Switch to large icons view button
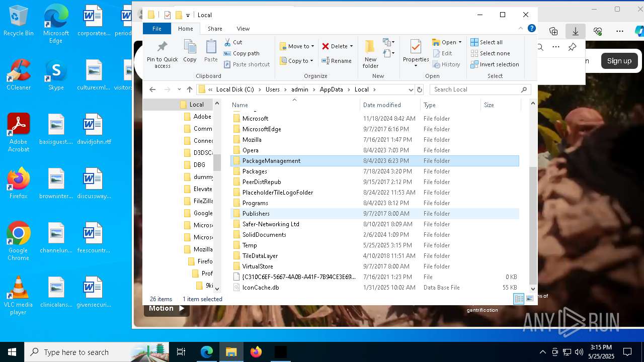 pyautogui.click(x=530, y=299)
